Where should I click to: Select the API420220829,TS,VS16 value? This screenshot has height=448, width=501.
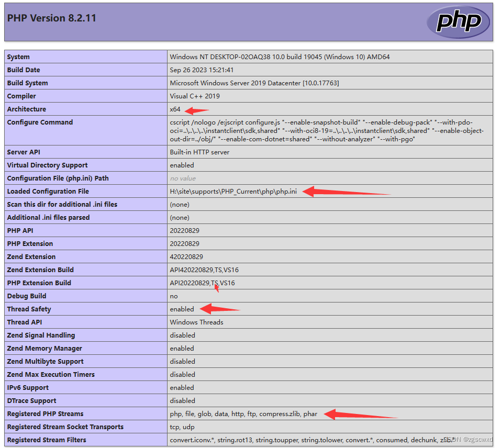tap(204, 270)
